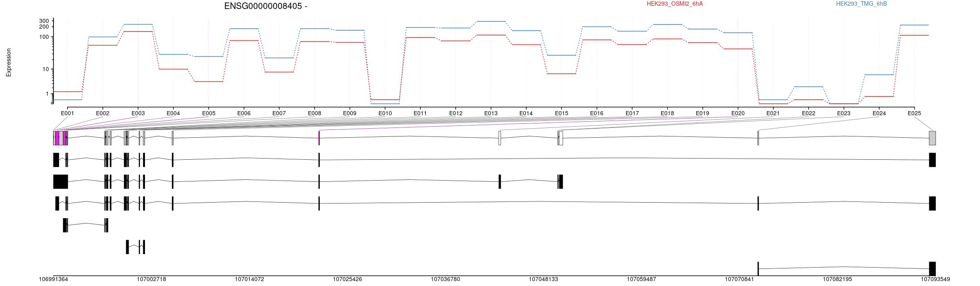
Task: Select the HEK293_OSMI2_6hA legend label
Action: coord(675,4)
